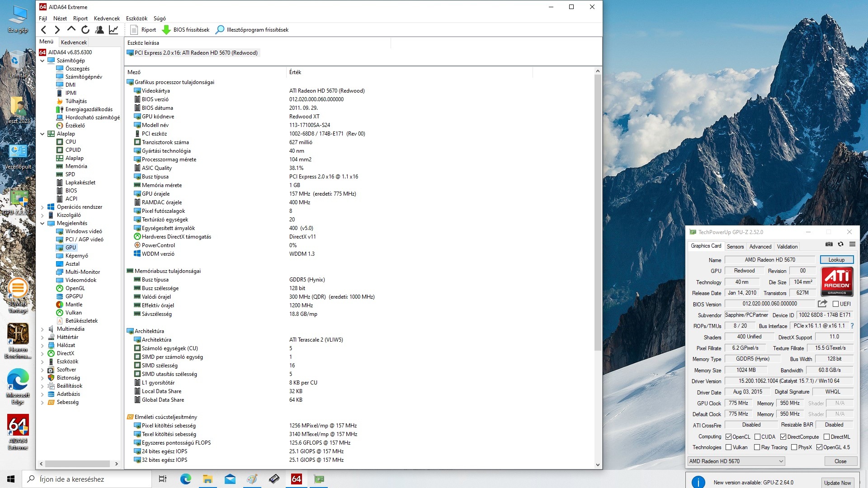The width and height of the screenshot is (868, 488).
Task: Click Update Now in GPU-Z notification
Action: 837,483
